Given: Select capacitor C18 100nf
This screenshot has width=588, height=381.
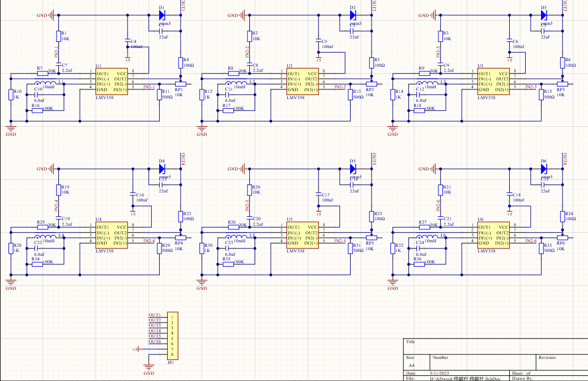Looking at the screenshot, I should 509,194.
